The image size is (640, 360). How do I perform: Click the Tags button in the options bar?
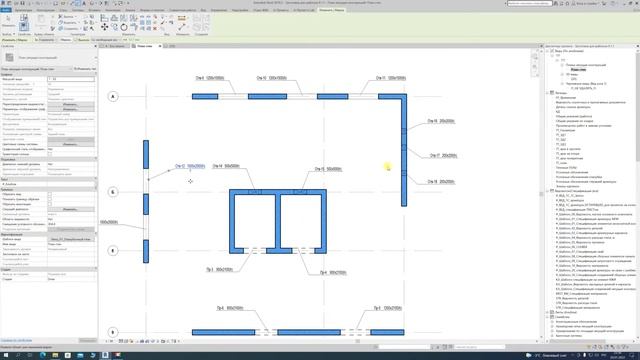(65, 40)
